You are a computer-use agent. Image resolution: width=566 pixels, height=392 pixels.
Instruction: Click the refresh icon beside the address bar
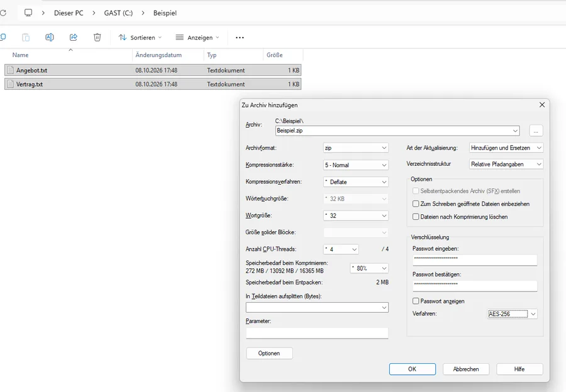(x=3, y=13)
